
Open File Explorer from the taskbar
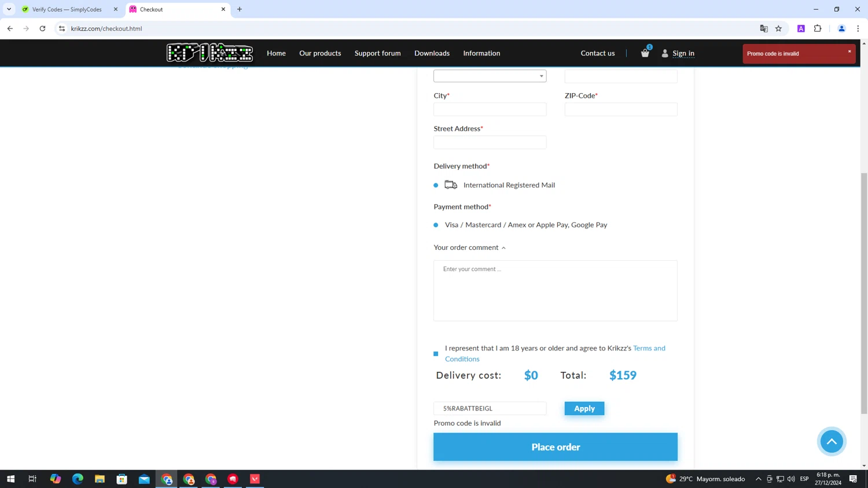point(100,479)
